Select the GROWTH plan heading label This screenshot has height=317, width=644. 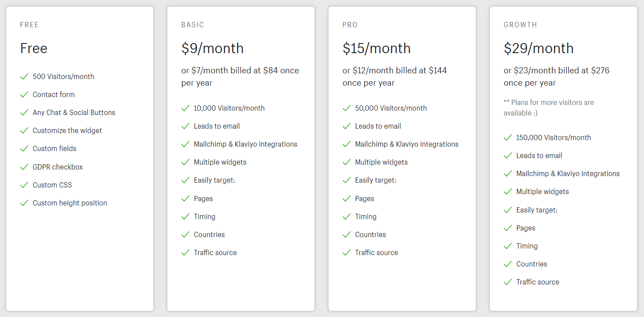520,25
